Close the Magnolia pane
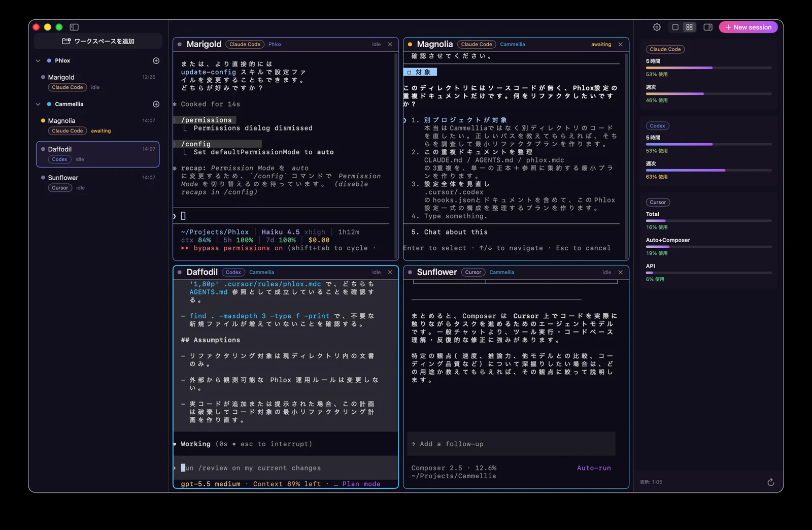The width and height of the screenshot is (812, 530). pos(620,44)
